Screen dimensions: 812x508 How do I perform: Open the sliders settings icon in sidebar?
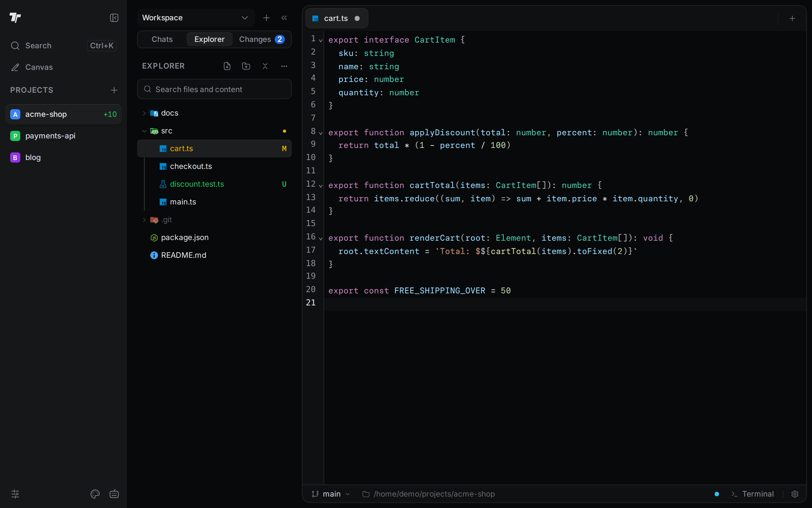pyautogui.click(x=15, y=494)
